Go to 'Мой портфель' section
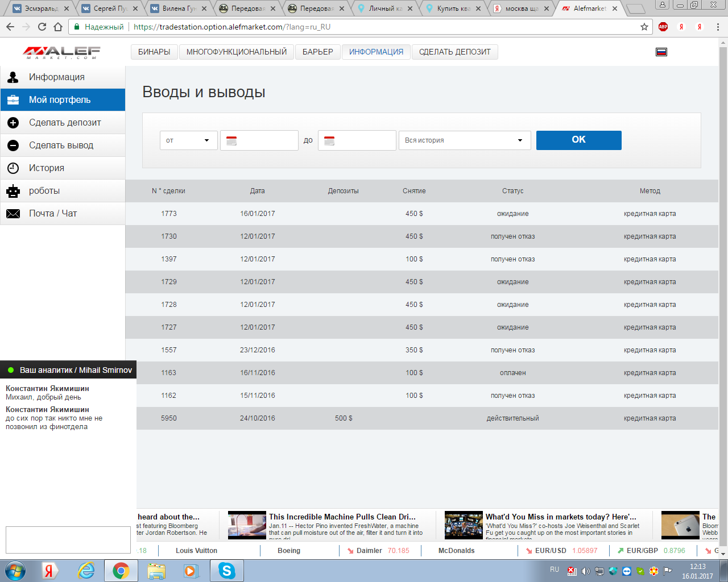728x582 pixels. click(x=60, y=100)
